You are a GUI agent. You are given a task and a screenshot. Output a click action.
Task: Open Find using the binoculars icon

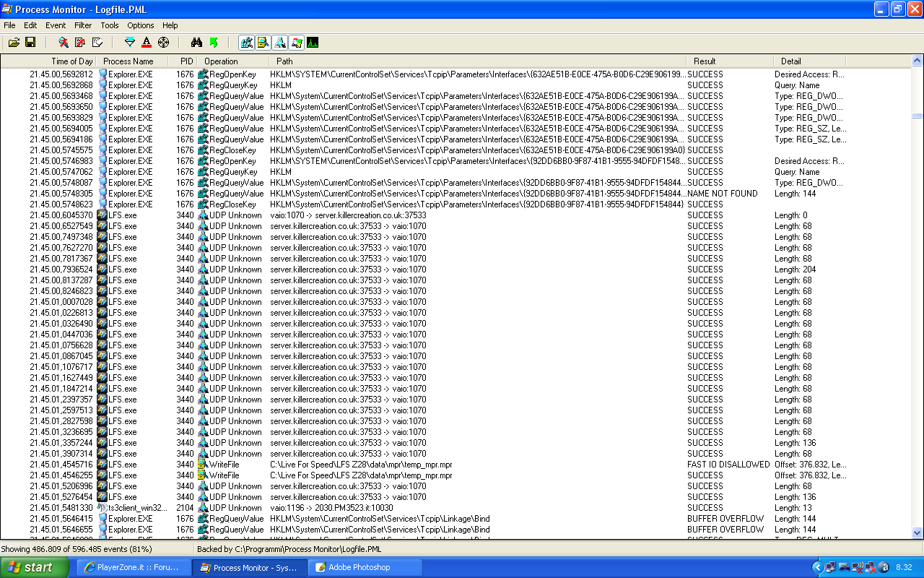click(x=196, y=43)
